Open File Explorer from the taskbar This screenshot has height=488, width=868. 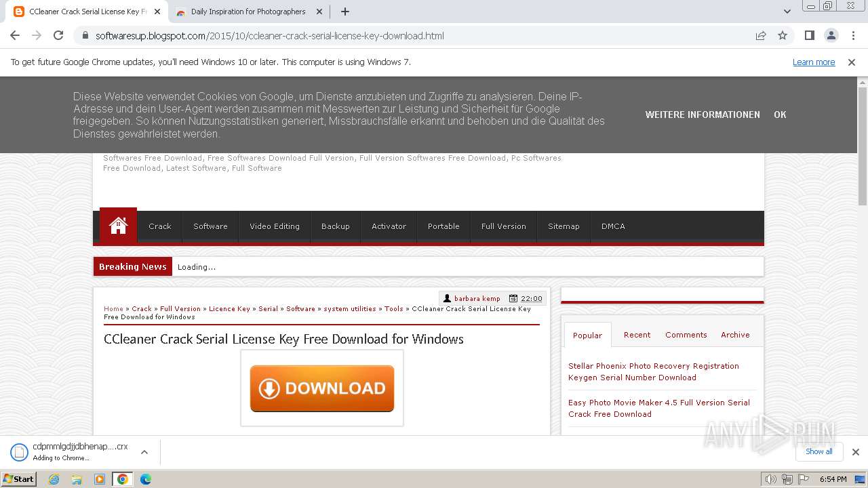pos(77,479)
